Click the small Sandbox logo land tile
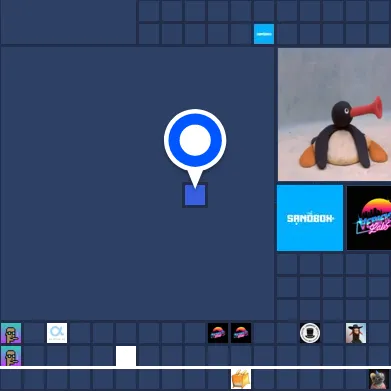Viewport: 391px width, 391px height. click(264, 34)
